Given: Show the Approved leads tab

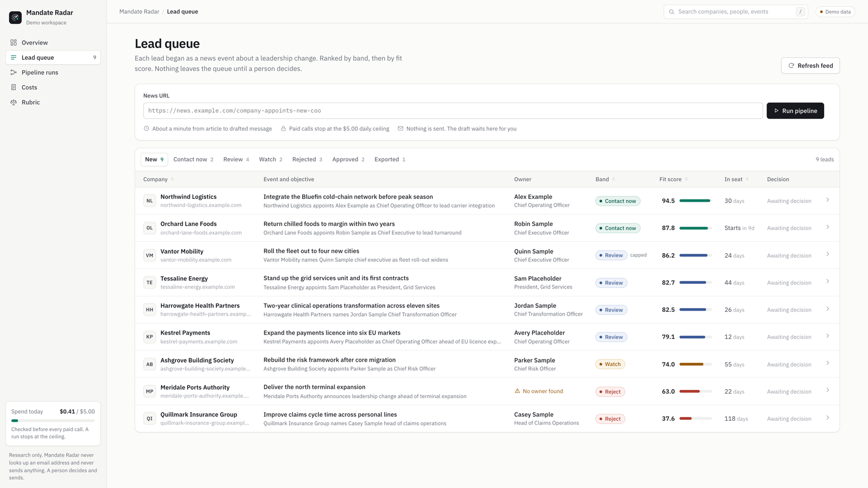Looking at the screenshot, I should (x=348, y=159).
